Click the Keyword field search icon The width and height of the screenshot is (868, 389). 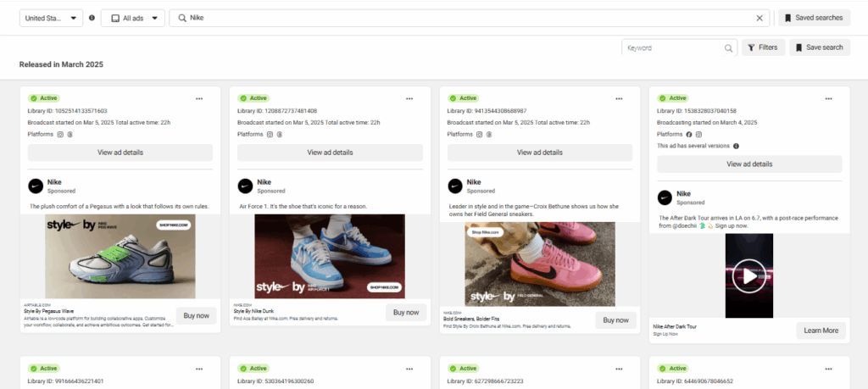[x=728, y=48]
